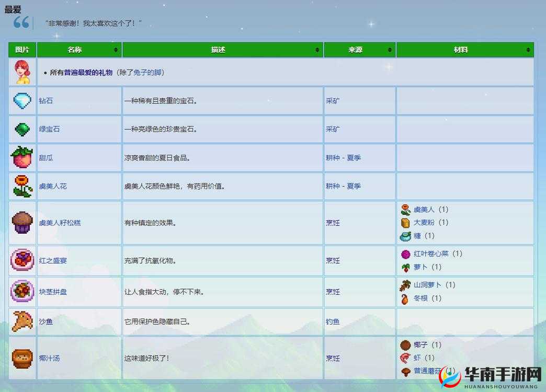546x392 pixels.
Task: Open the 钓鱼 source link
Action: coord(333,322)
